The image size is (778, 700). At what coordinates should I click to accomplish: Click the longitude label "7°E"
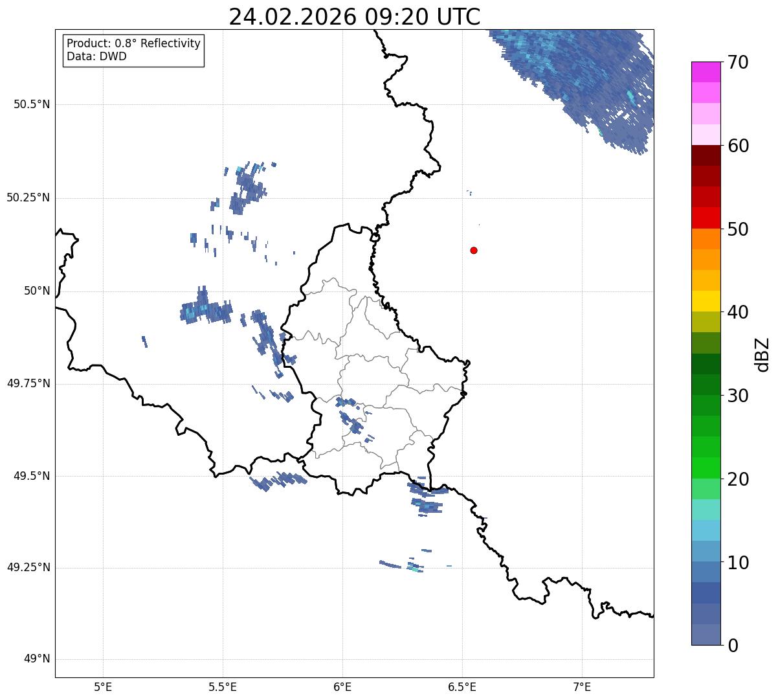tap(583, 687)
